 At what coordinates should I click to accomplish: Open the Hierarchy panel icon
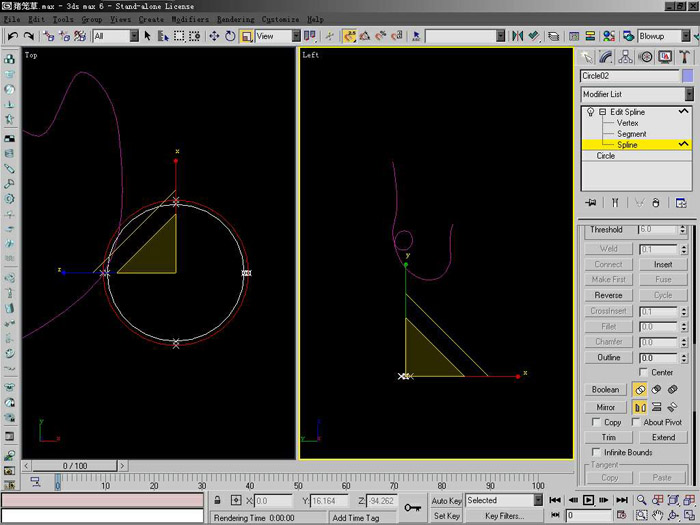pyautogui.click(x=625, y=57)
